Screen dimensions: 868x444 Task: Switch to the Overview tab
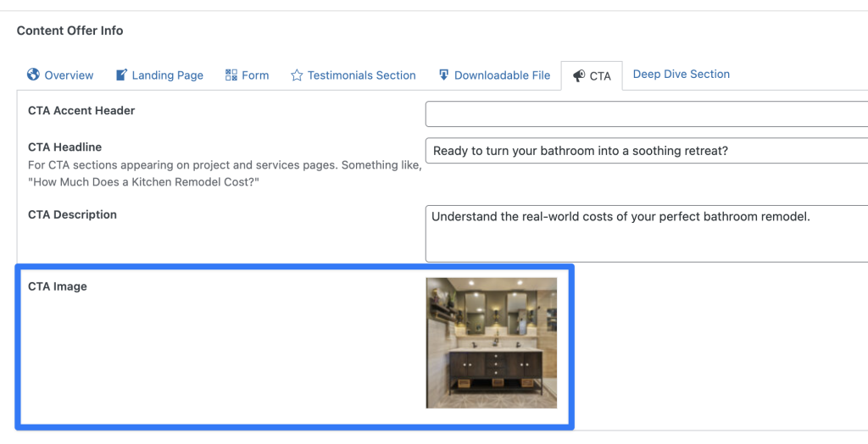pyautogui.click(x=69, y=75)
